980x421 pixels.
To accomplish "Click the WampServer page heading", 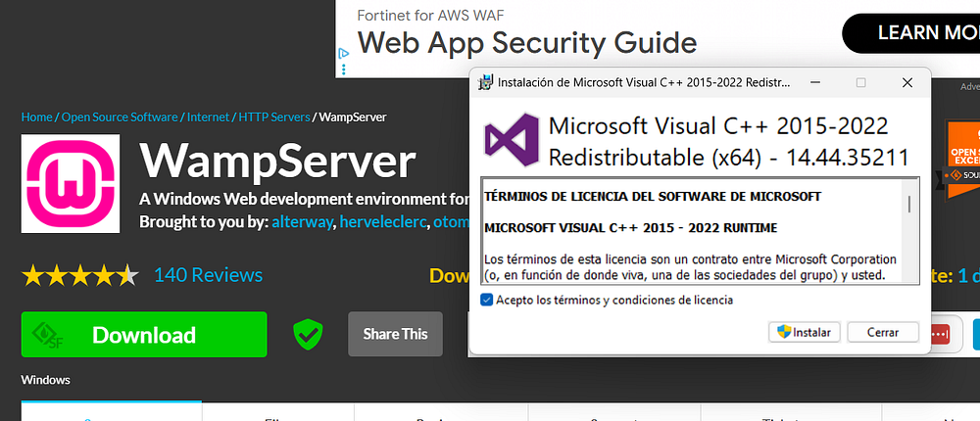I will tap(277, 163).
